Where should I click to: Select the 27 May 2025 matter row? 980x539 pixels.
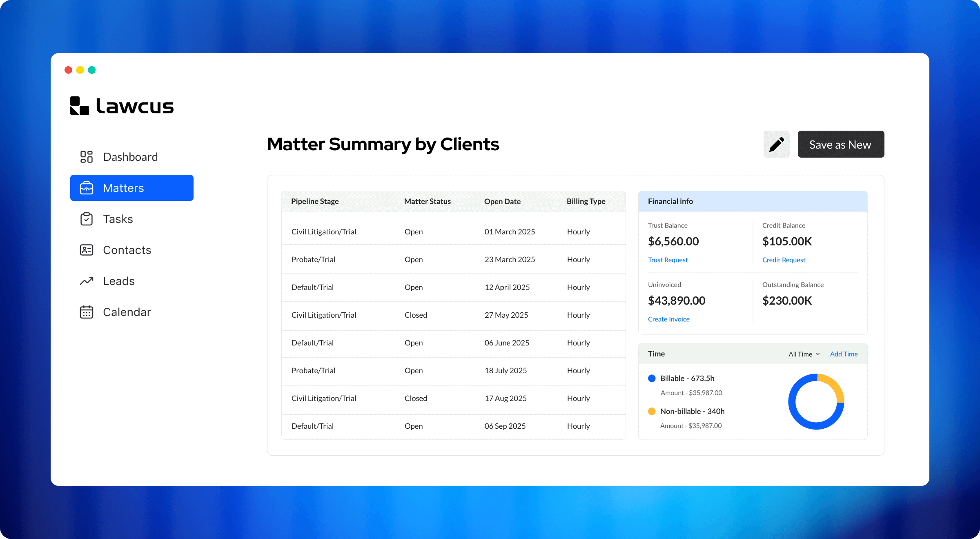coord(453,315)
